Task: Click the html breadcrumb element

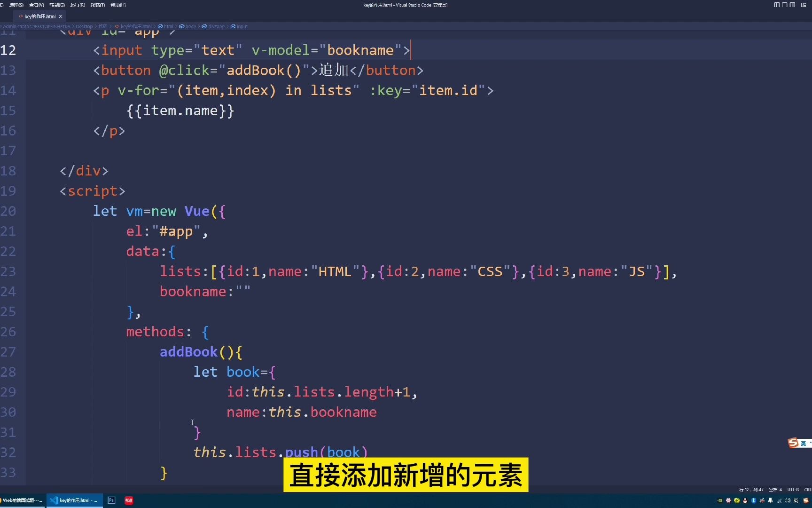Action: 166,26
